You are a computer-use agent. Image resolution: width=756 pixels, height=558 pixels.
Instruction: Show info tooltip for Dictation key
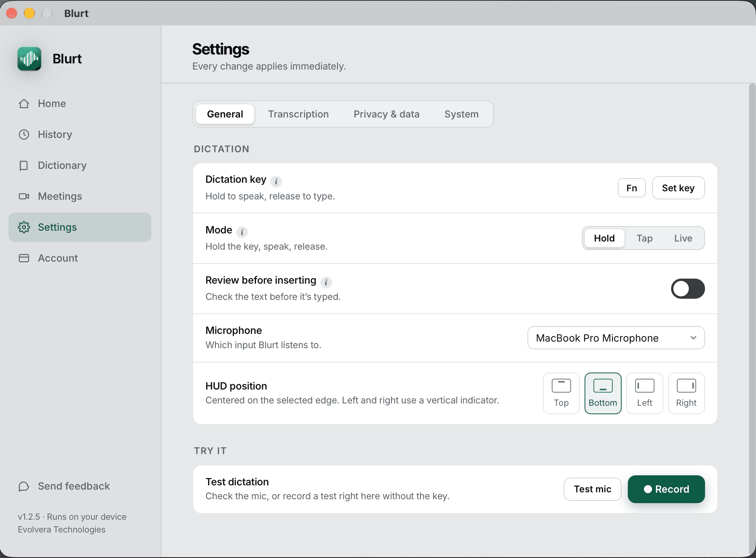276,181
